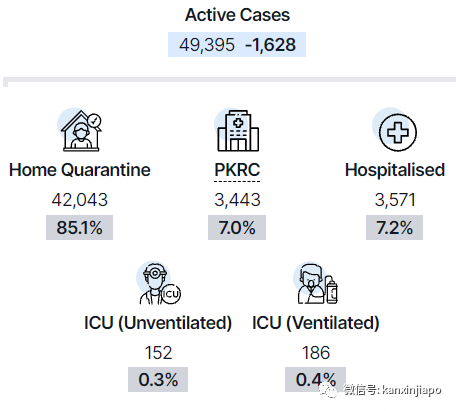
Task: Click the Home Quarantine house icon
Action: click(x=80, y=130)
